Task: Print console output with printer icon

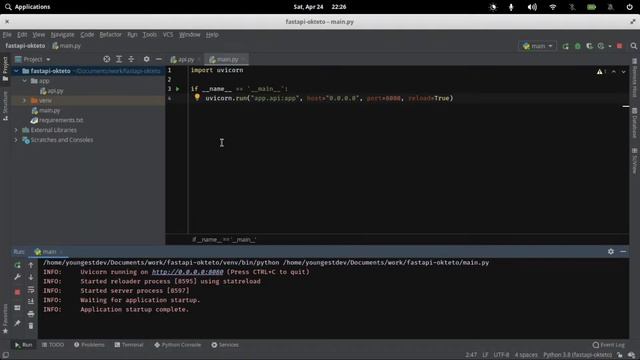Action: (x=31, y=313)
